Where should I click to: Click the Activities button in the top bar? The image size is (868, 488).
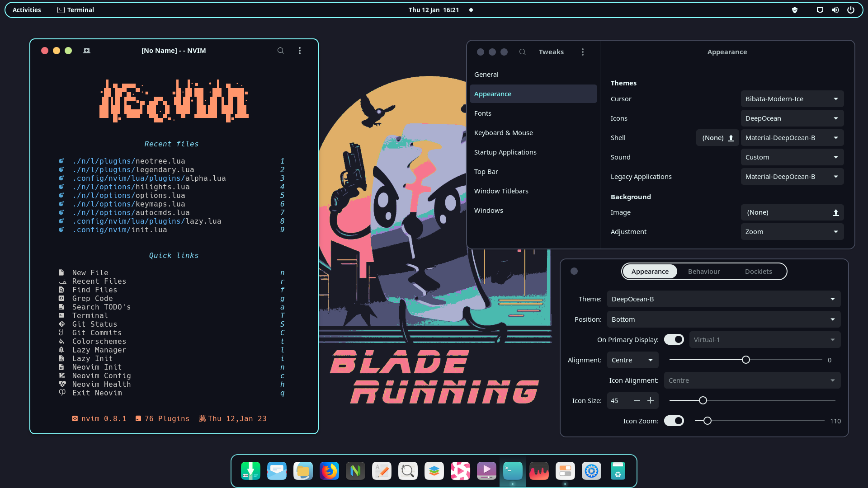(x=27, y=10)
